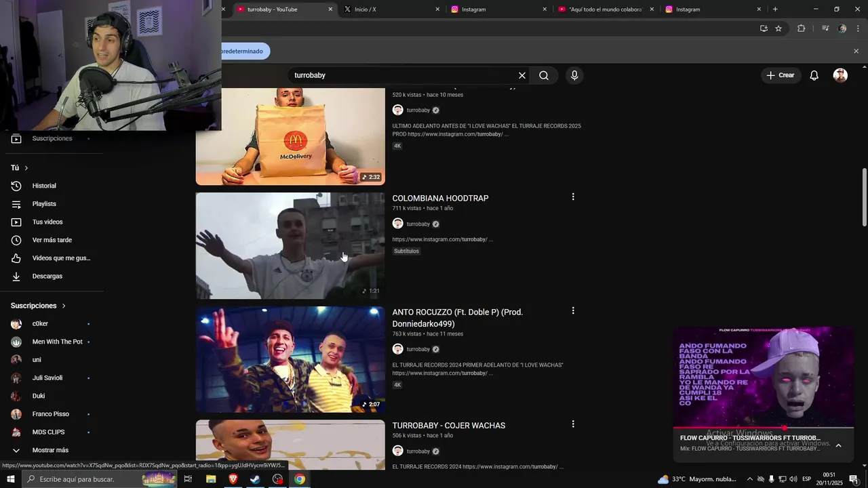Start voice search with the microphone

[x=574, y=75]
